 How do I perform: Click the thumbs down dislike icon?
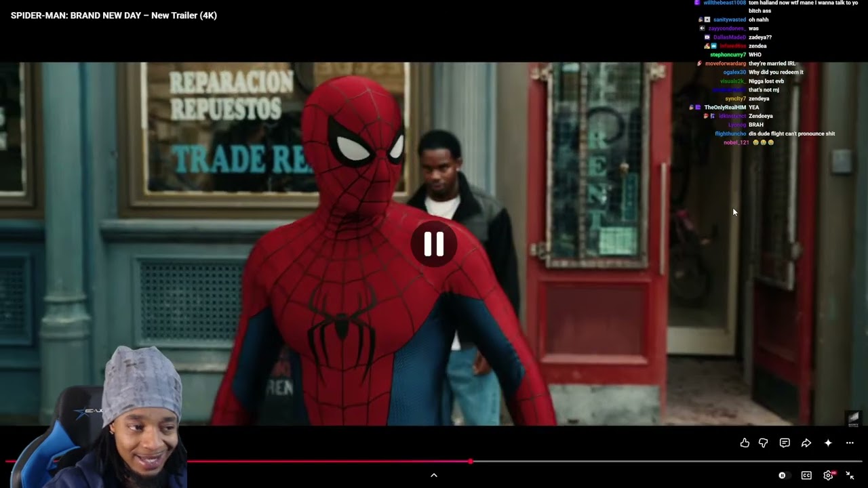(763, 443)
